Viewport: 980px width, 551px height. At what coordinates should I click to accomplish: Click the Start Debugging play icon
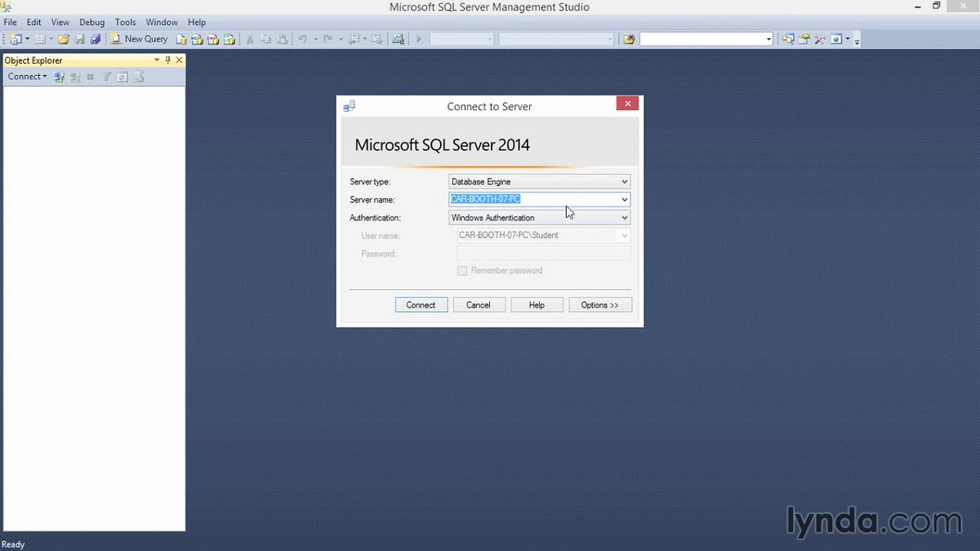(x=418, y=38)
